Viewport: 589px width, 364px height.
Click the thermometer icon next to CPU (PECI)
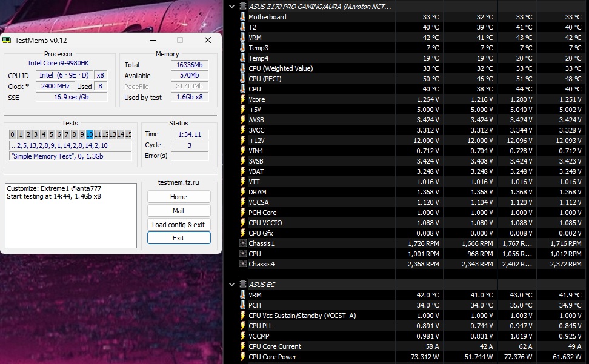click(x=242, y=78)
